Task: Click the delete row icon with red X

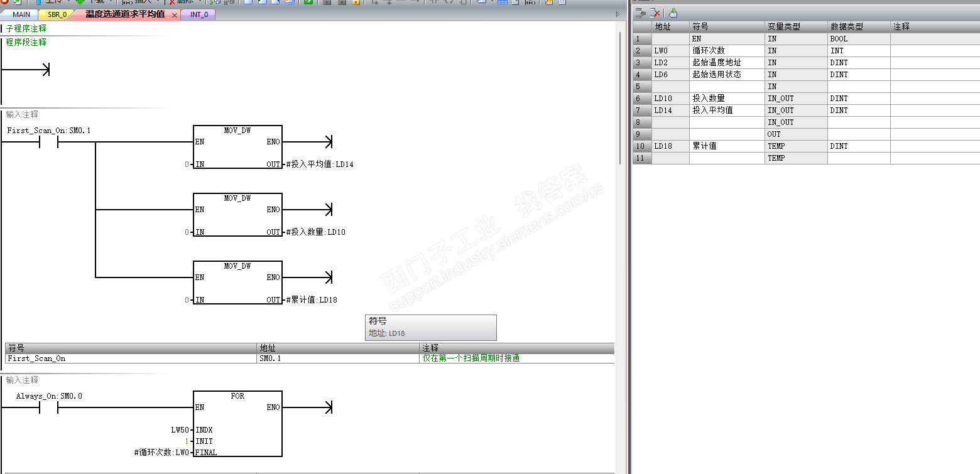Action: pos(655,13)
